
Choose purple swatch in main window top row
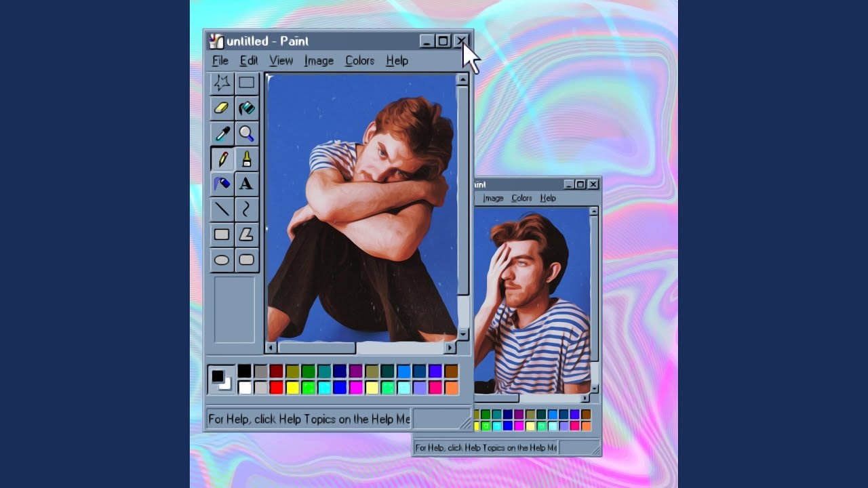pyautogui.click(x=356, y=371)
